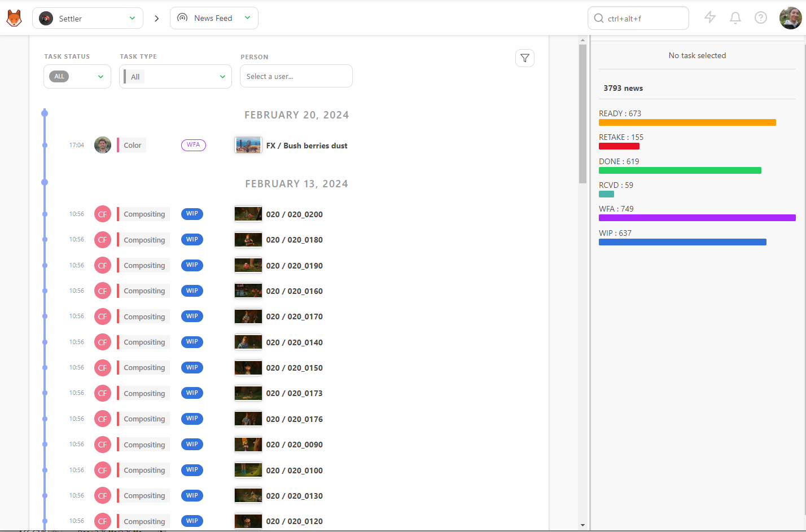Click the February 13, 2024 timeline marker
The height and width of the screenshot is (532, 806).
pos(45,182)
